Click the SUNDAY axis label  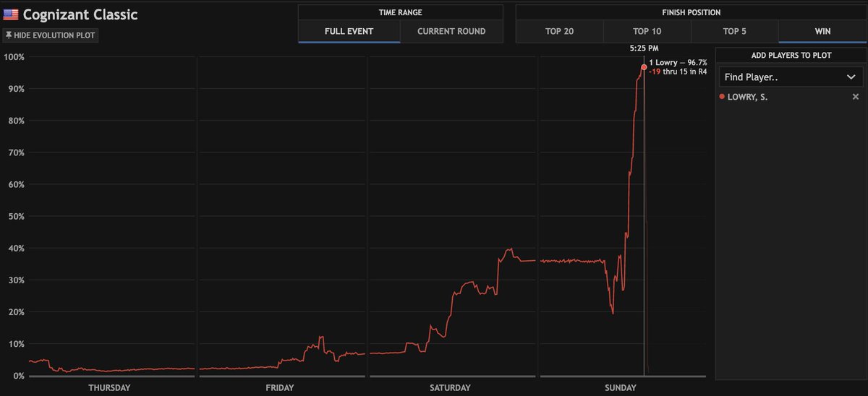621,388
